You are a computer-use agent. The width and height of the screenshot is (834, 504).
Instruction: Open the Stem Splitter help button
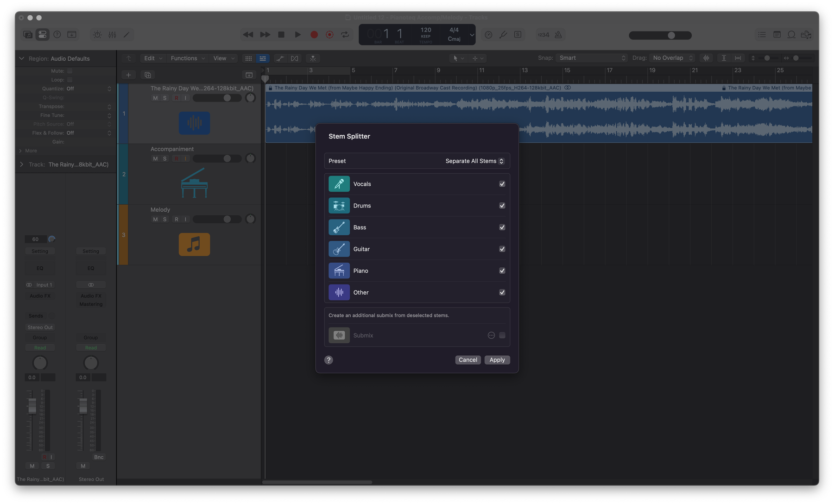click(329, 360)
